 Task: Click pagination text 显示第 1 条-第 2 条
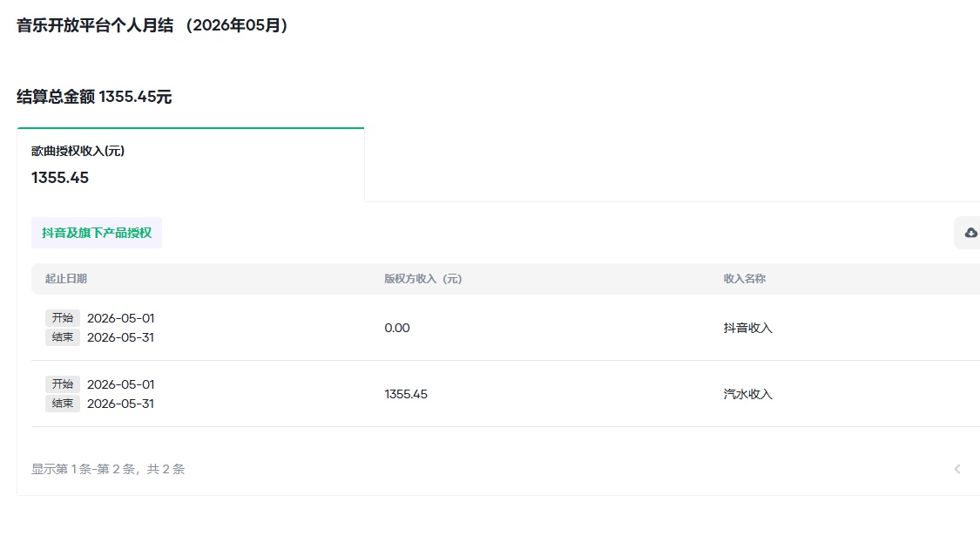click(83, 469)
